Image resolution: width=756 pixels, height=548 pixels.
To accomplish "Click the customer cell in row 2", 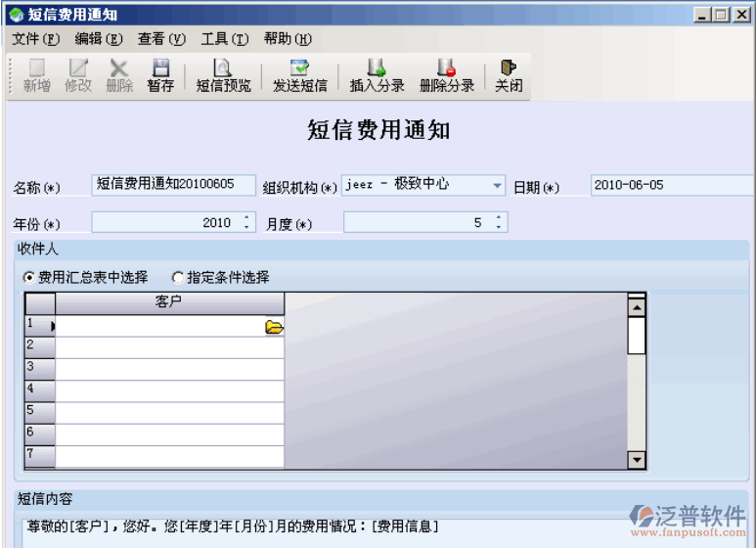I will [x=169, y=347].
